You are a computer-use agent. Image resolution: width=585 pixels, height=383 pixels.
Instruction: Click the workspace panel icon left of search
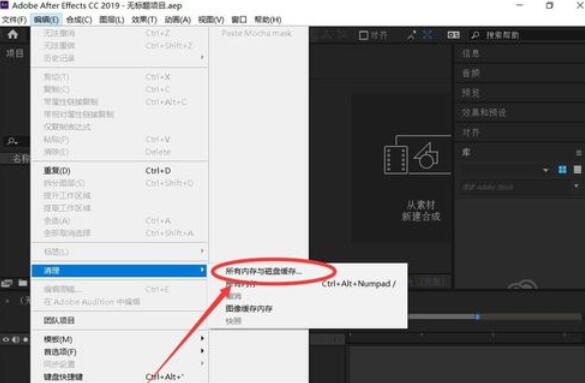coord(453,35)
